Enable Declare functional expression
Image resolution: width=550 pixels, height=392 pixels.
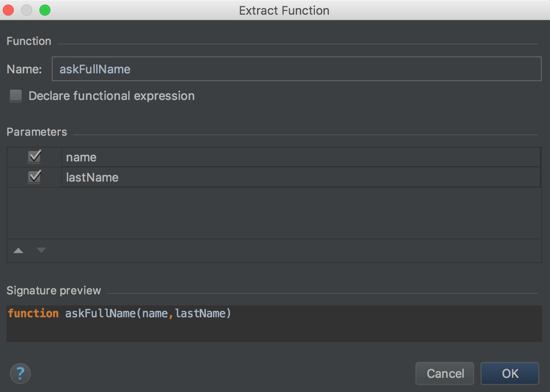point(16,95)
